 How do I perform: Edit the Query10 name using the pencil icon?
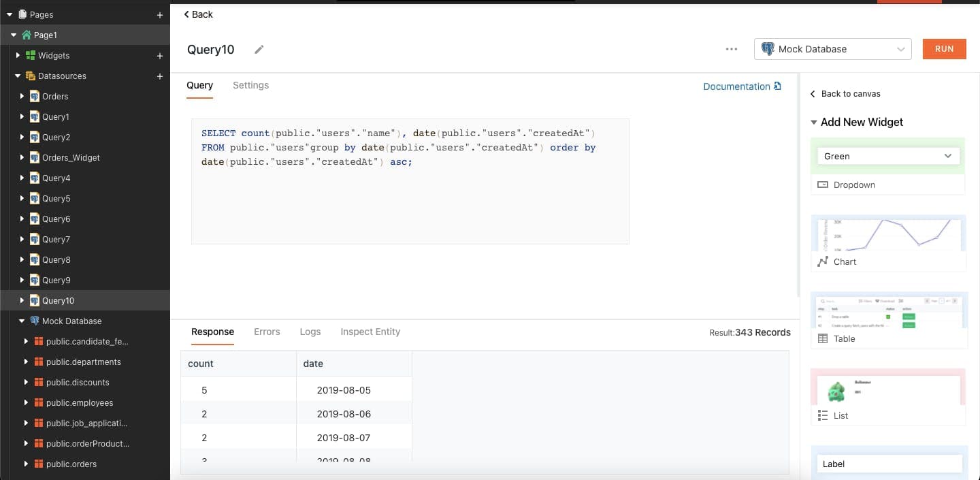259,50
